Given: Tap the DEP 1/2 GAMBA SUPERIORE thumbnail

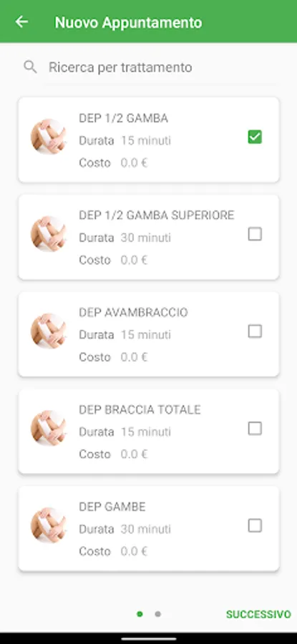Looking at the screenshot, I should pos(49,234).
